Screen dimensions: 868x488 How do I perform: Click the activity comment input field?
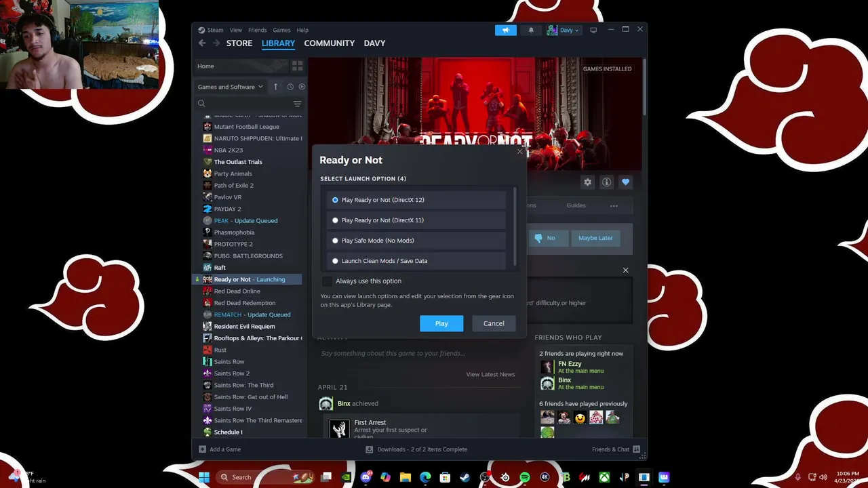coord(418,353)
